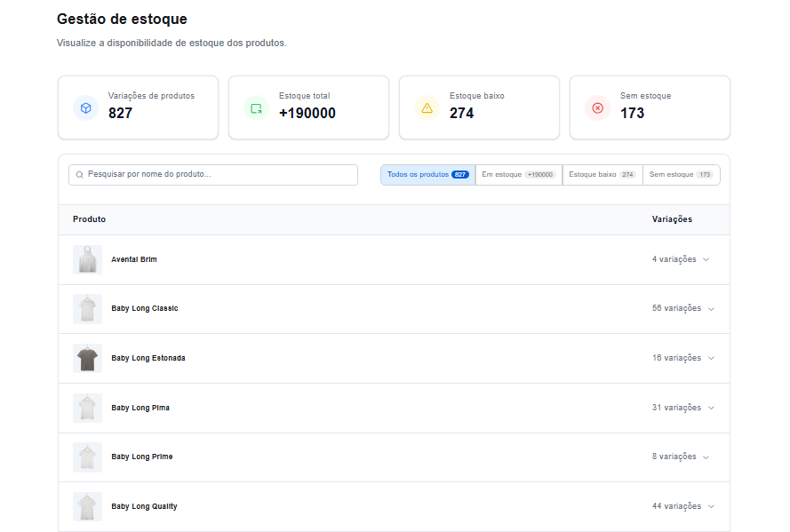
Task: Click the Produto column header
Action: (89, 219)
